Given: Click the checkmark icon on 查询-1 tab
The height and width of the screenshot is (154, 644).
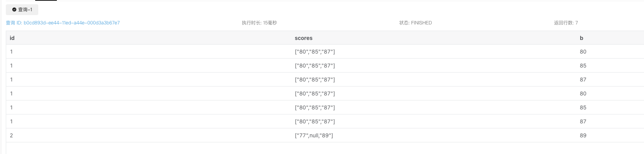Looking at the screenshot, I should tap(14, 10).
